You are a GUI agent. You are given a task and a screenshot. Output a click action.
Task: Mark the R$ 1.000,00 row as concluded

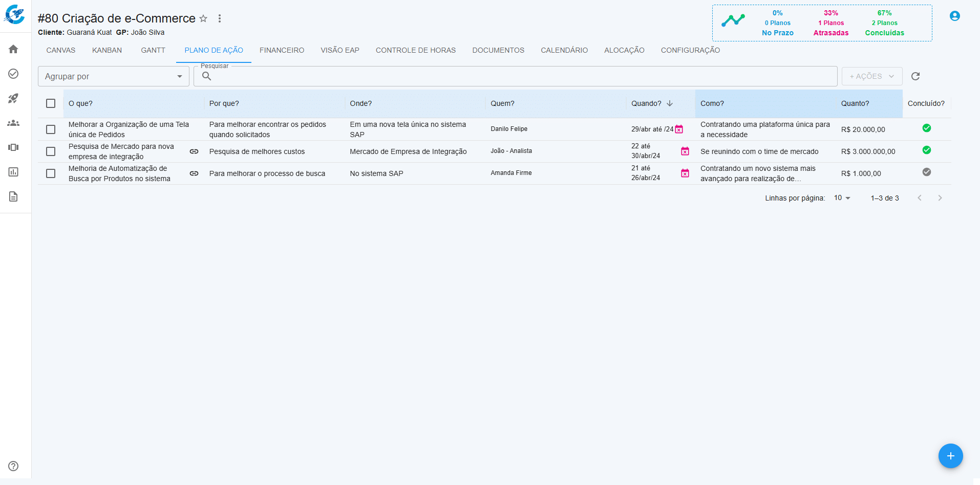coord(927,172)
